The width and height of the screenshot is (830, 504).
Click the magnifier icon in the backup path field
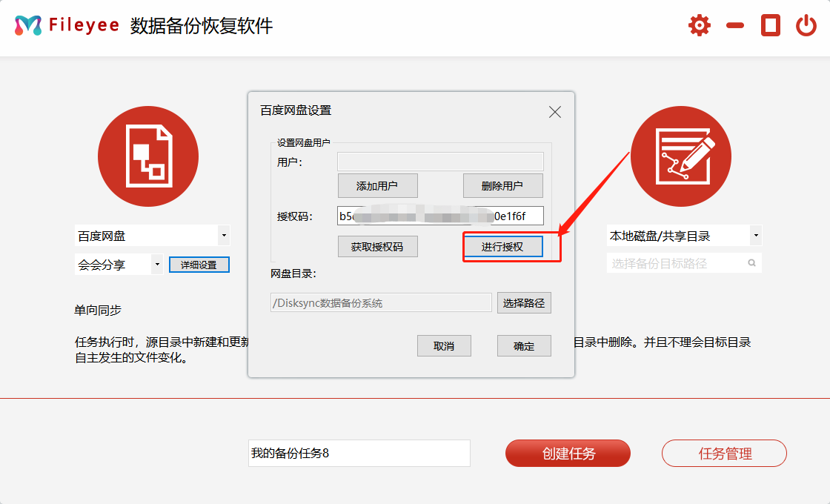[750, 262]
